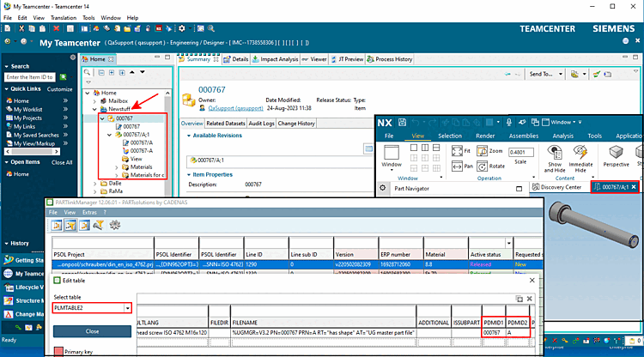
Task: Click the search icon in Home view toolbar
Action: 88,72
